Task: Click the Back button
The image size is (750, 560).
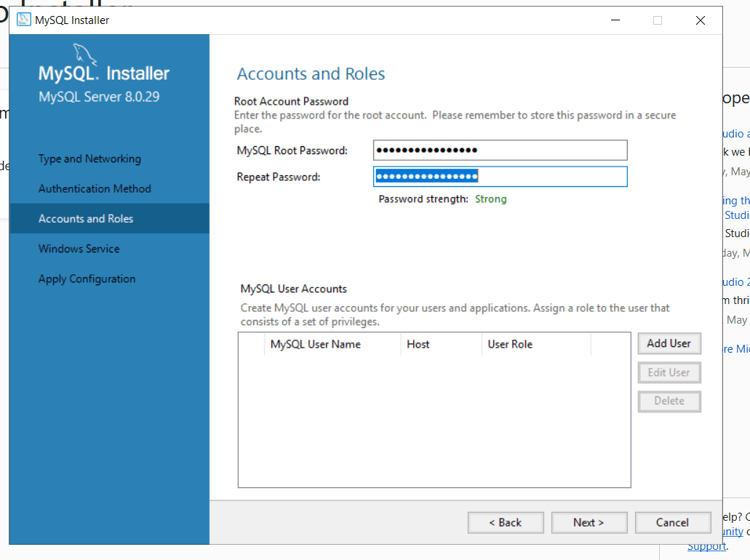Action: pos(506,522)
